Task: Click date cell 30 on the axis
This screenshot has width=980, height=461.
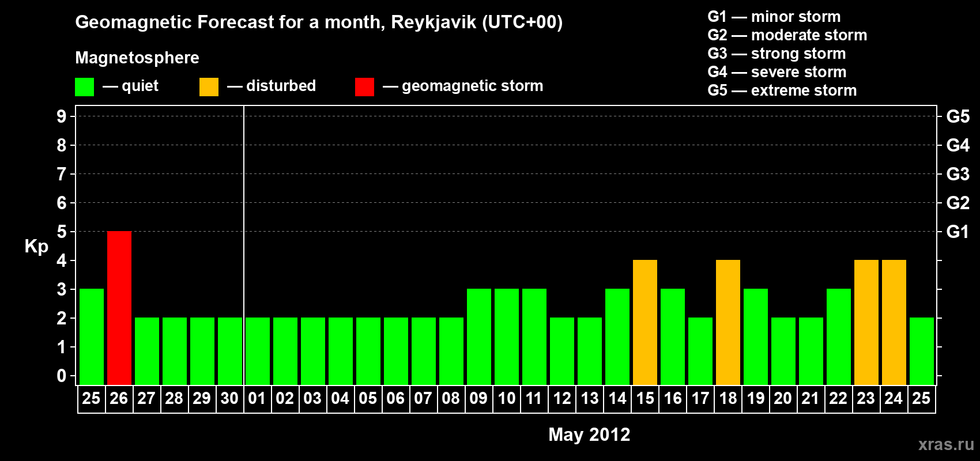Action: pos(230,399)
